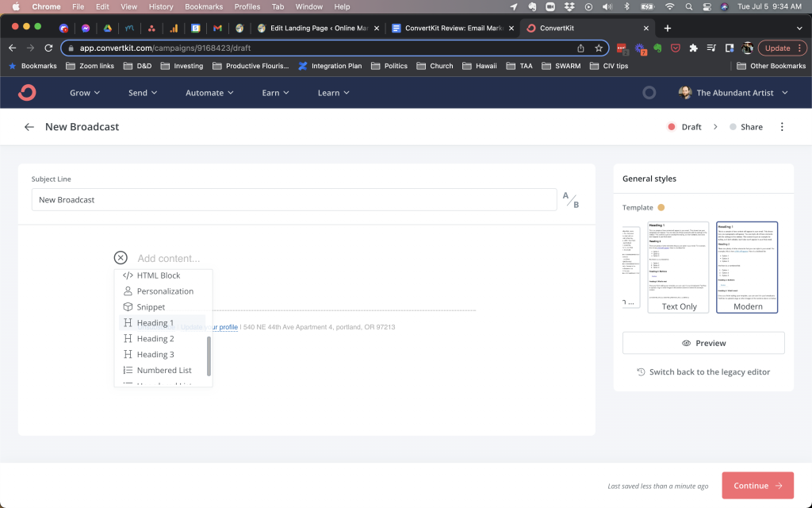Screen dimensions: 812x508
Task: Expand the Earn dropdown menu
Action: (x=275, y=93)
